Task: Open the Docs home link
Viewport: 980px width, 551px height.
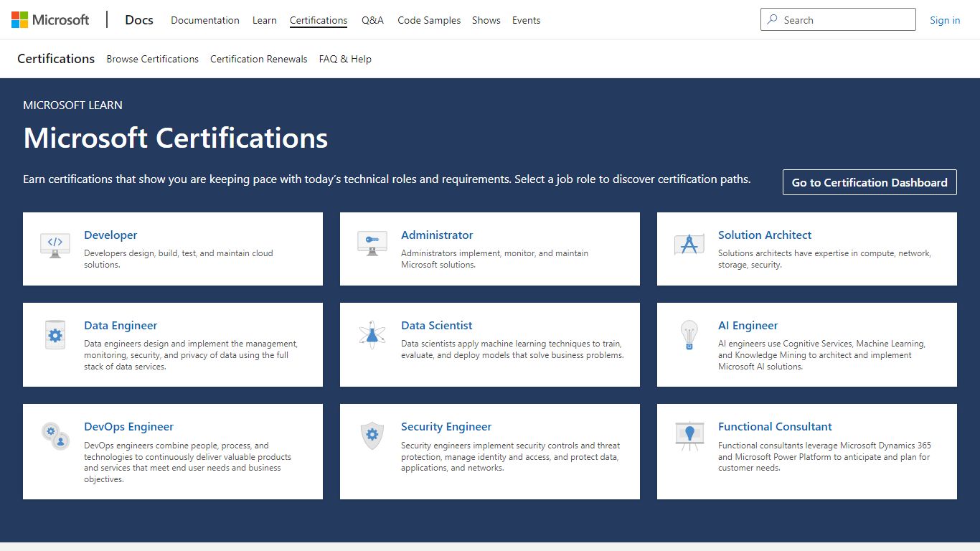Action: click(x=139, y=20)
